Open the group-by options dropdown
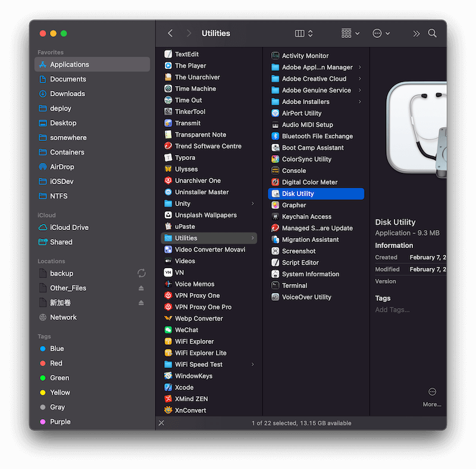 tap(350, 33)
